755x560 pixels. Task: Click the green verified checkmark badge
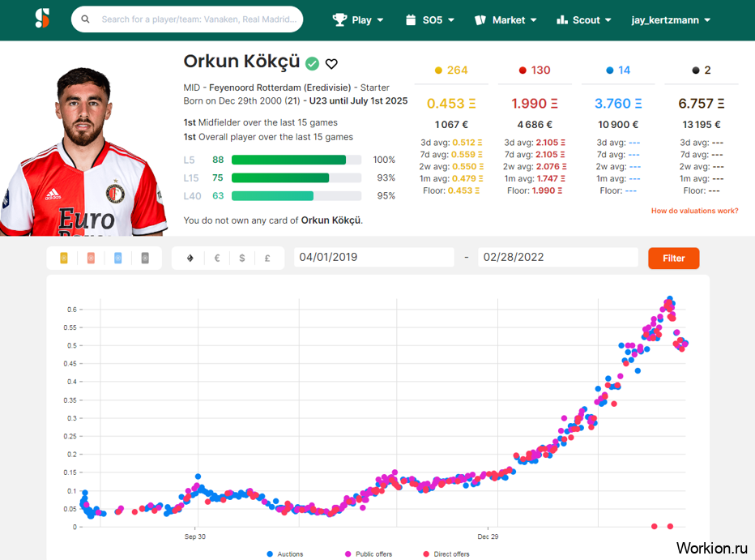point(313,63)
